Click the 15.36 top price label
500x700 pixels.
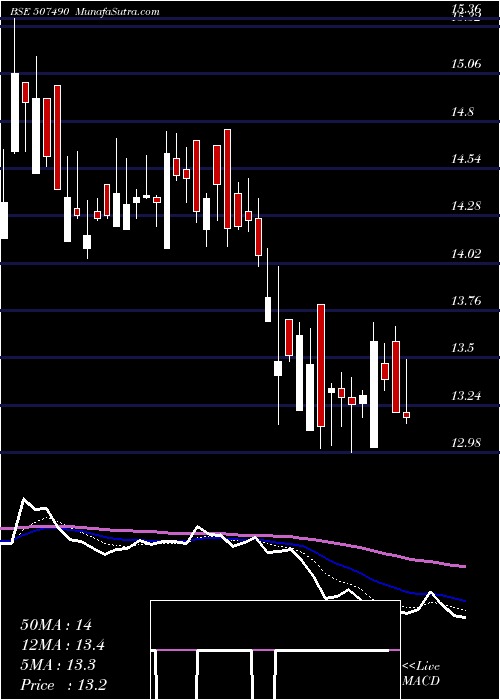coord(466,8)
